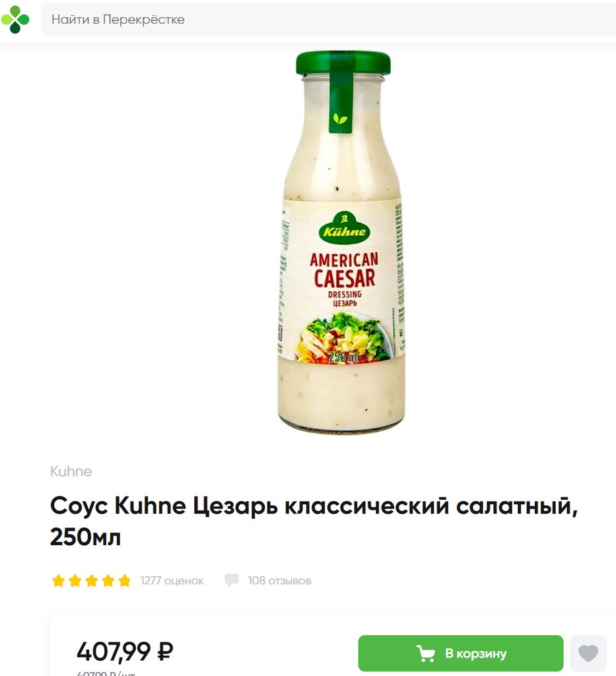616x676 pixels.
Task: Select the first rating star
Action: coord(58,581)
